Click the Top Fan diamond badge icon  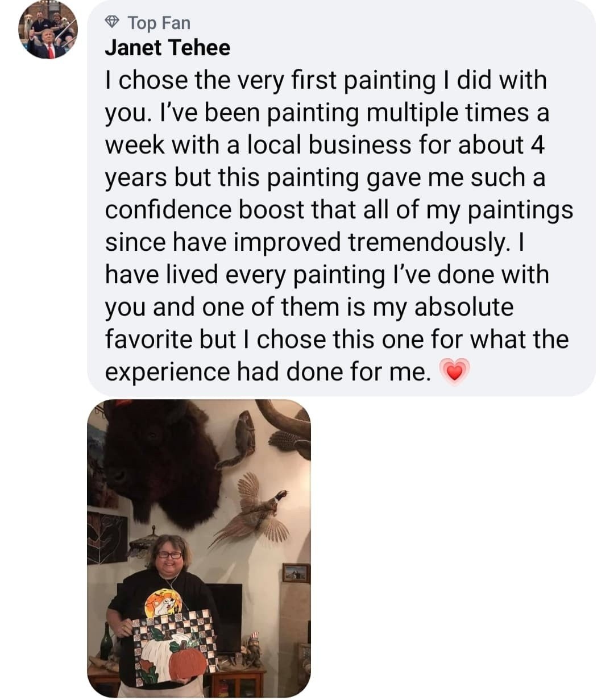tap(113, 23)
